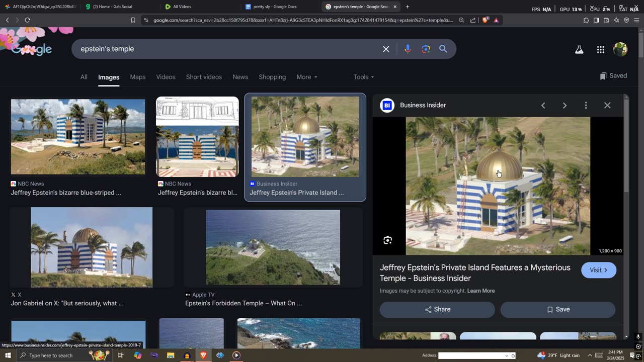Screen dimensions: 644x362
Task: Open Brave Rewards triangle icon
Action: coord(496,20)
